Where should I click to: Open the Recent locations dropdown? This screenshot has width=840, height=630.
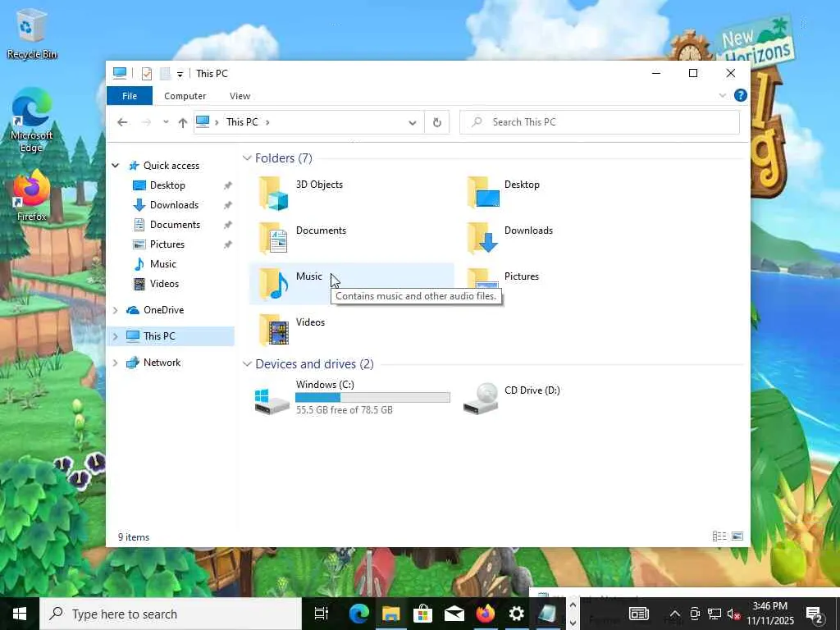(x=166, y=122)
